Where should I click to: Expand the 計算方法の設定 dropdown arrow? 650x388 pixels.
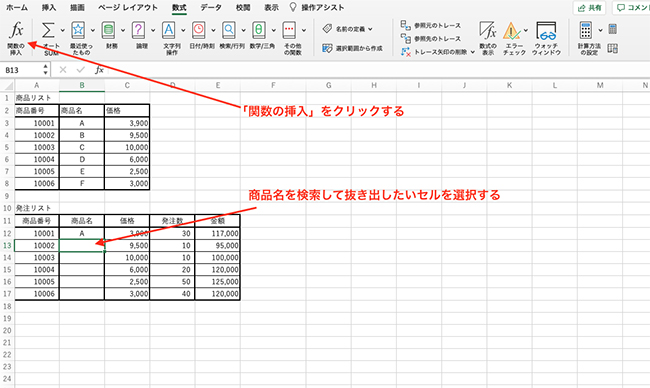click(x=600, y=30)
